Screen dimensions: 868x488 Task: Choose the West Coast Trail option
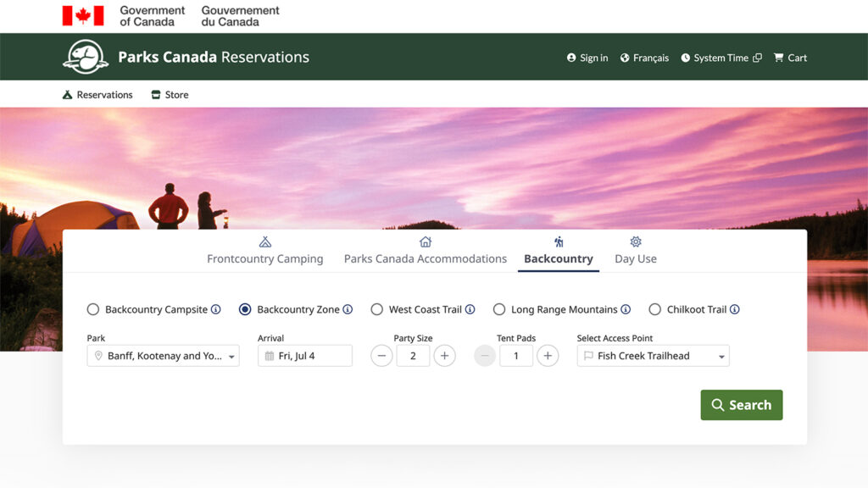click(376, 309)
